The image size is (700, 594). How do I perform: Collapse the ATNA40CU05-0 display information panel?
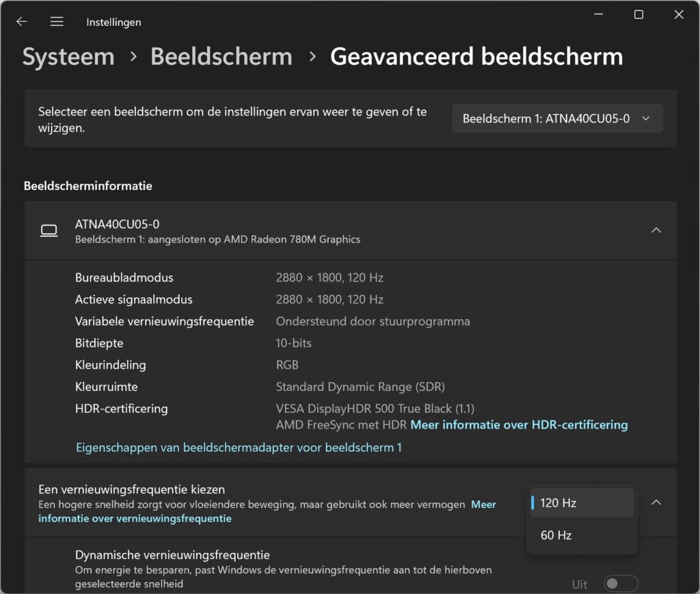click(656, 230)
